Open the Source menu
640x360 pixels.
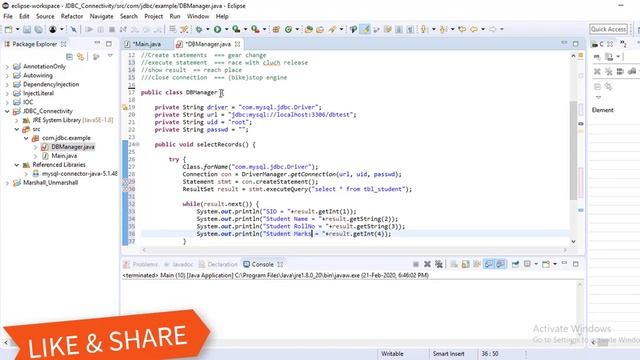(x=45, y=16)
